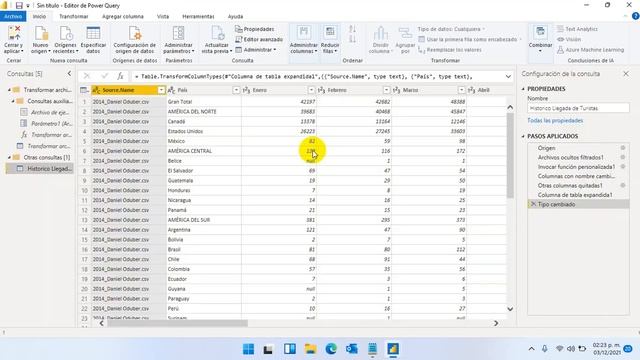Click horizontal scrollbar of data grid

coord(177,323)
